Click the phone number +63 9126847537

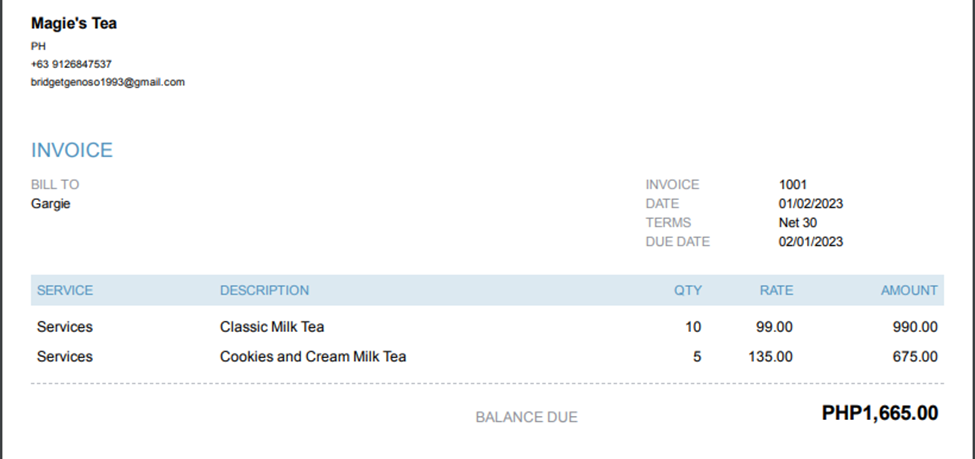pyautogui.click(x=71, y=64)
